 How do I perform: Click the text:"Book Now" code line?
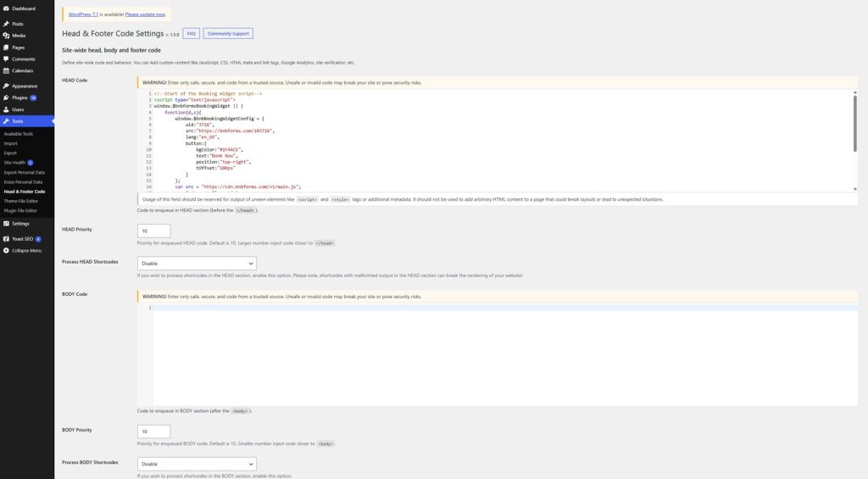pyautogui.click(x=216, y=156)
